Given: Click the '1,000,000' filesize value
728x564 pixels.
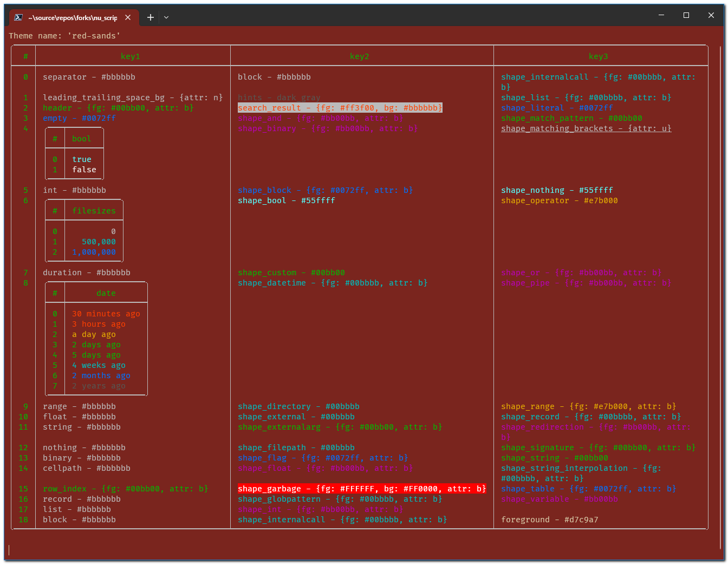Looking at the screenshot, I should tap(94, 252).
